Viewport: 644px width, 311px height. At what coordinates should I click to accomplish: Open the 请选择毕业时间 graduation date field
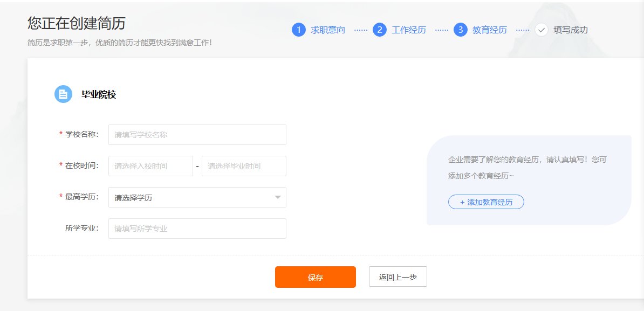click(x=244, y=165)
